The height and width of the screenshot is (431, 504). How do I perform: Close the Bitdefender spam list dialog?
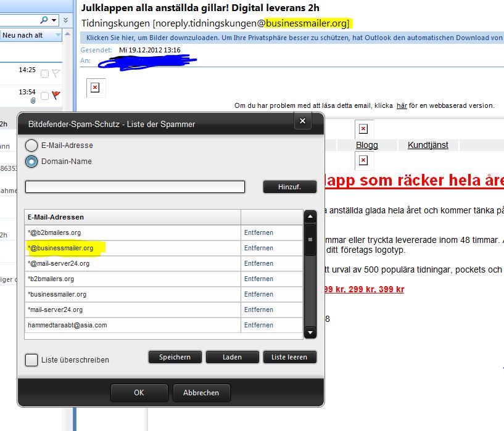coord(302,121)
